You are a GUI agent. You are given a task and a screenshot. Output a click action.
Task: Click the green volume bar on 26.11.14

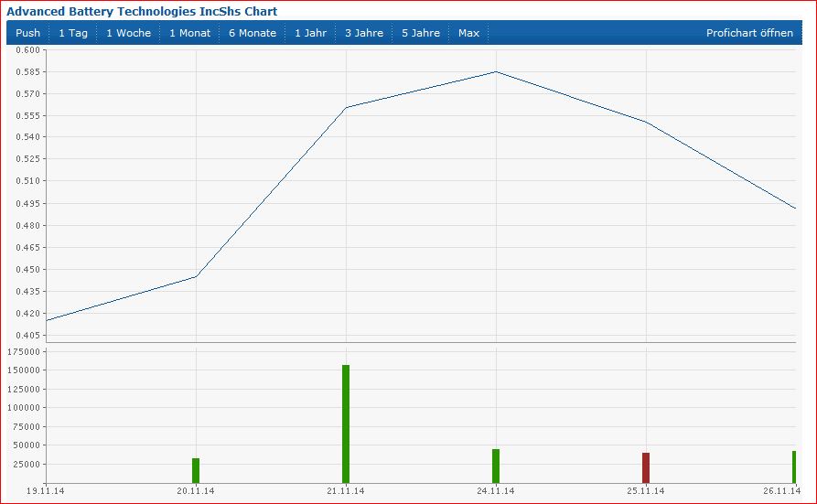(794, 467)
